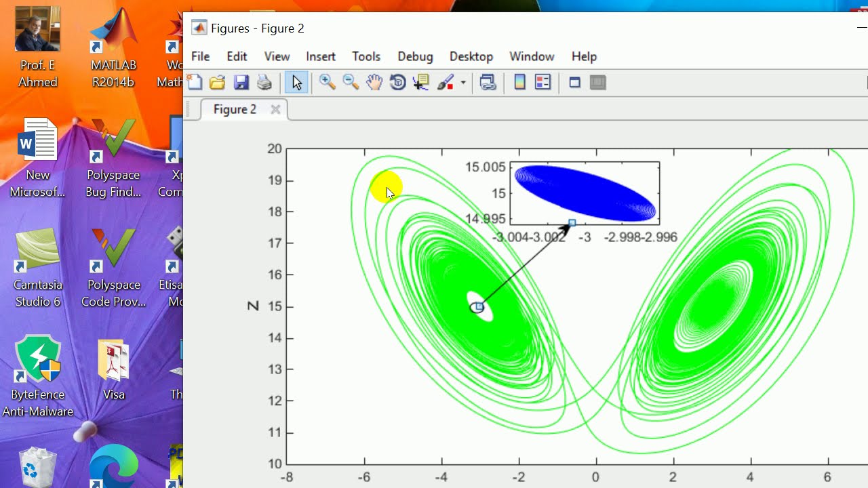The height and width of the screenshot is (488, 868).
Task: Open the Prof. E Ahmed desktop icon
Action: pyautogui.click(x=38, y=47)
